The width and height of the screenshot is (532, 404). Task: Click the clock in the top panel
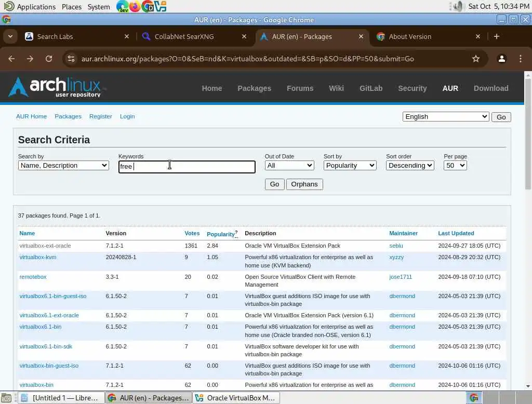click(498, 6)
